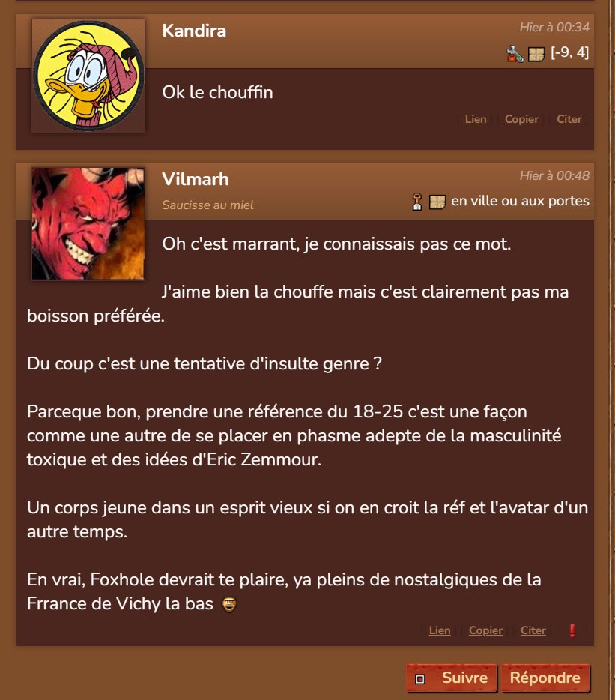The image size is (615, 700).
Task: Click the wrench job icon on Kandira's post
Action: click(x=515, y=54)
